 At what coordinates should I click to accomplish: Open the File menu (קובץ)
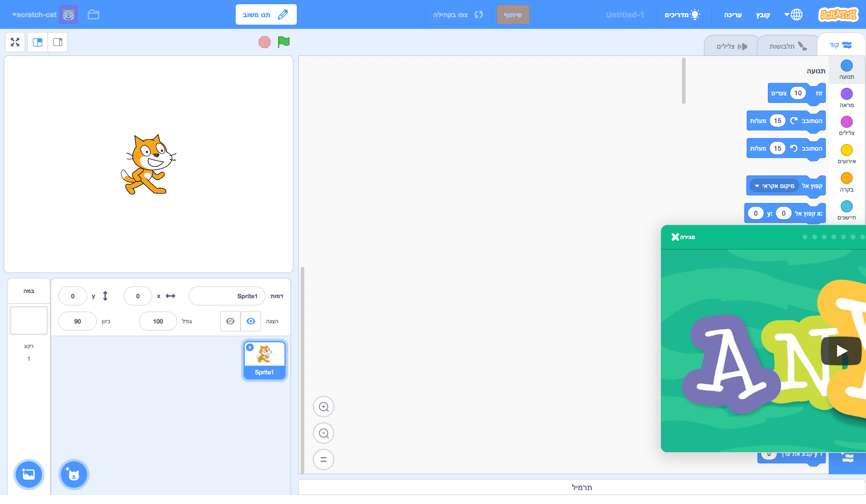pyautogui.click(x=762, y=15)
